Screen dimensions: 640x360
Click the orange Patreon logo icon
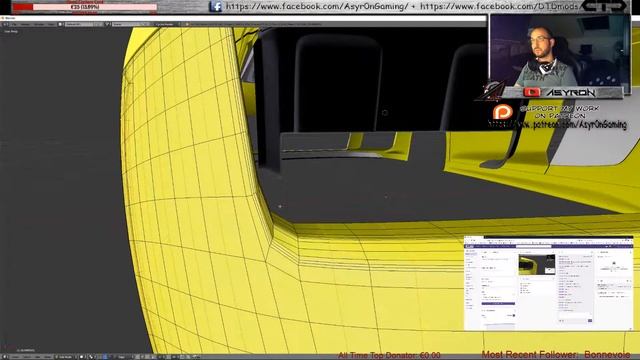coord(502,112)
